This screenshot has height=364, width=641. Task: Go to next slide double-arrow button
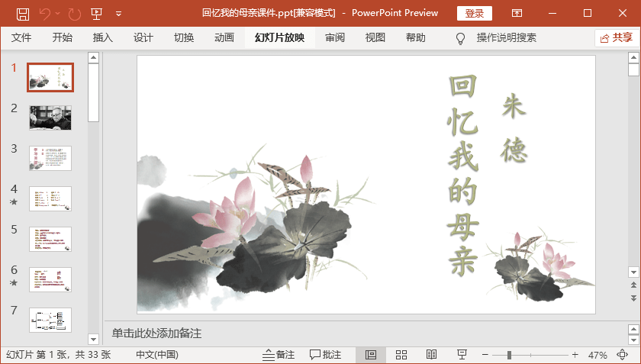point(633,298)
